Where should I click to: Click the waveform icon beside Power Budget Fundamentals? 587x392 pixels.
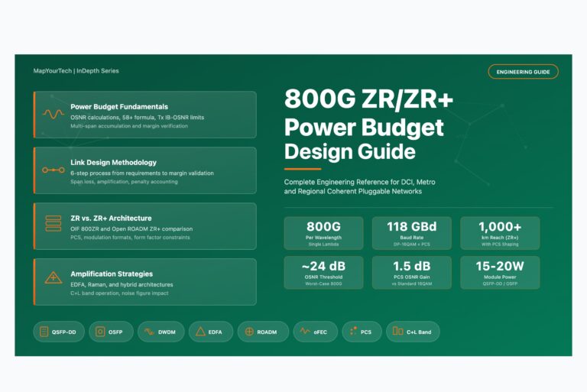[x=53, y=115]
